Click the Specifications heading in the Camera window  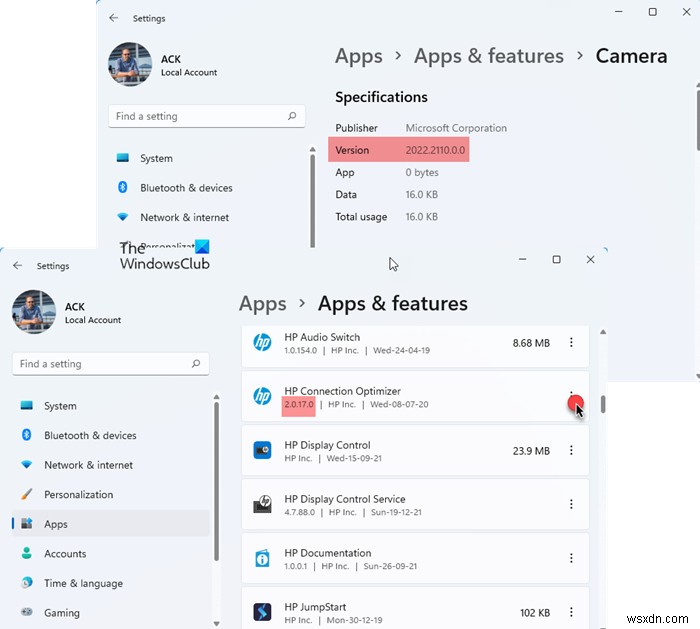(x=381, y=97)
